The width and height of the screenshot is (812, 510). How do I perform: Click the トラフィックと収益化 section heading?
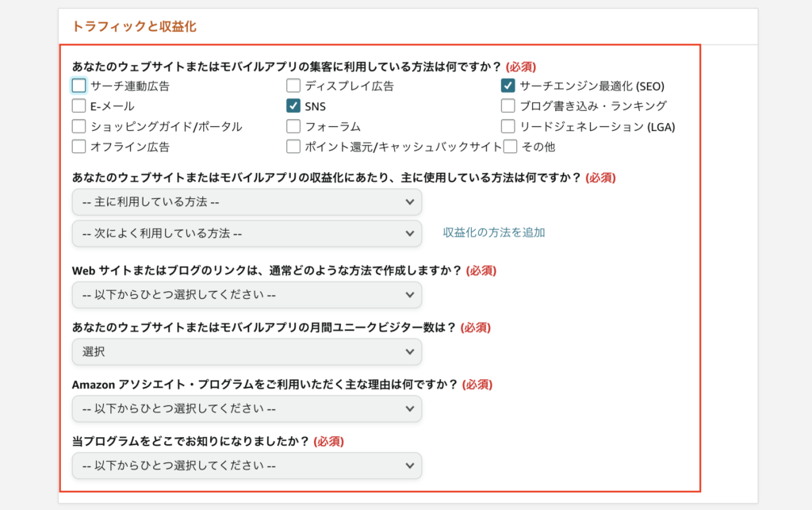134,26
